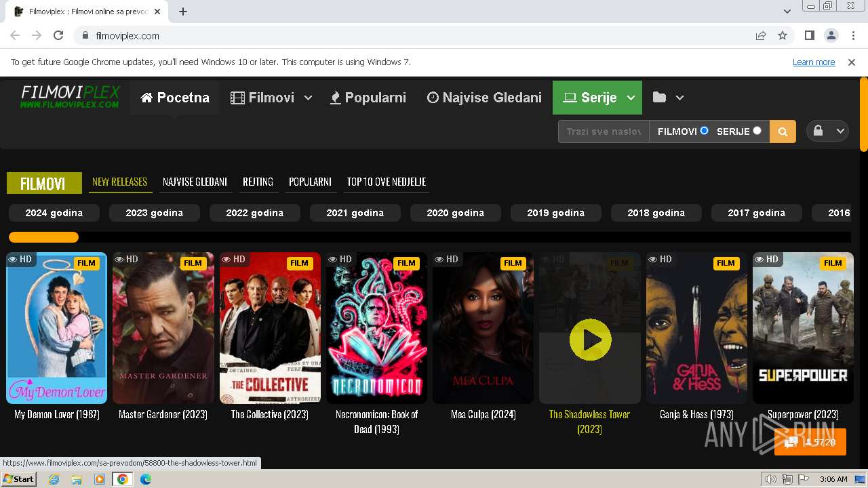
Task: Filter by 2019 godina
Action: click(x=556, y=213)
